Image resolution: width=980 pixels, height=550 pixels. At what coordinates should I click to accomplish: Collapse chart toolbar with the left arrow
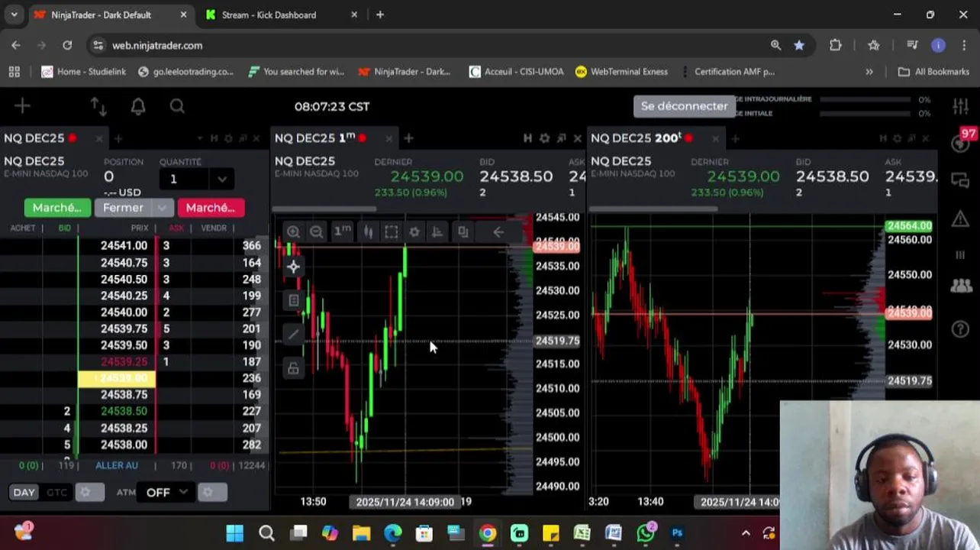pos(498,231)
